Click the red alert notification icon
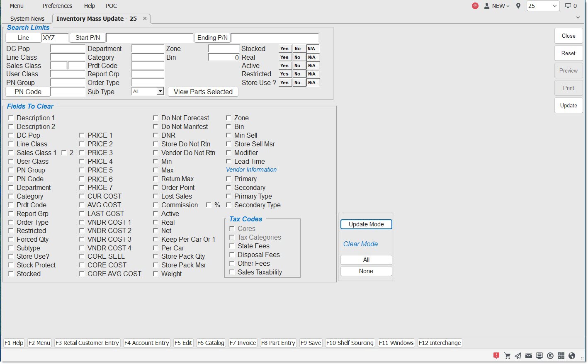 coord(496,355)
